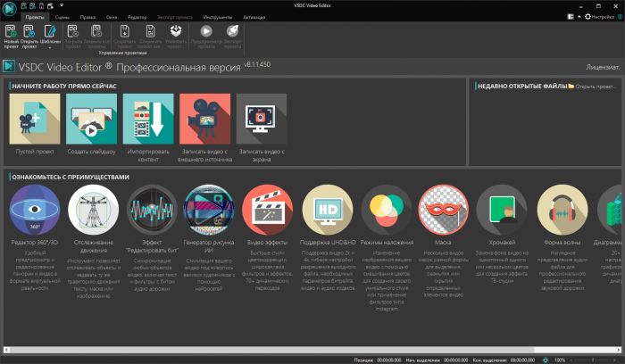This screenshot has width=625, height=364.
Task: Click the Режимы наложения heading text
Action: (387, 242)
